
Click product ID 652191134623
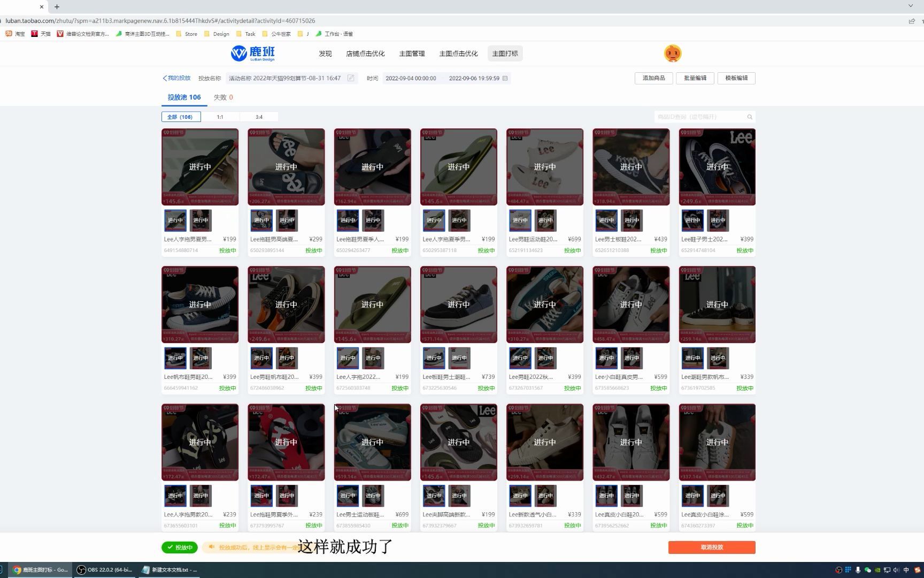526,250
